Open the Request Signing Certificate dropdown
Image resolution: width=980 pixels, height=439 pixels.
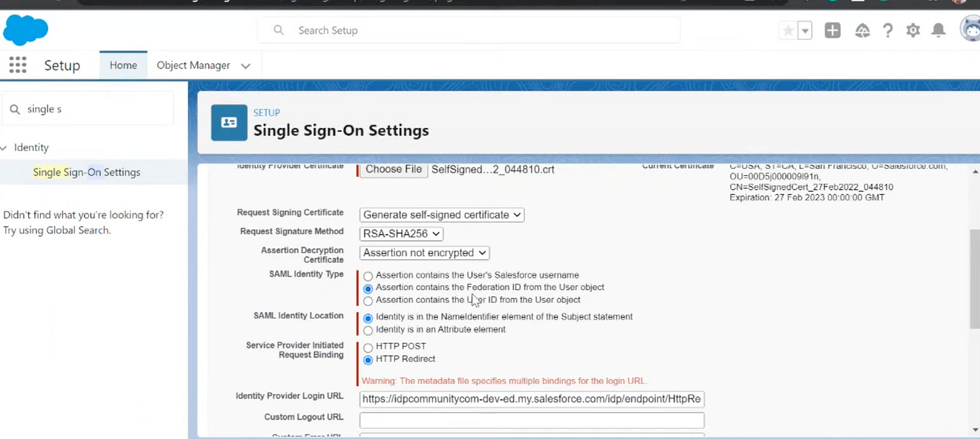coord(442,215)
